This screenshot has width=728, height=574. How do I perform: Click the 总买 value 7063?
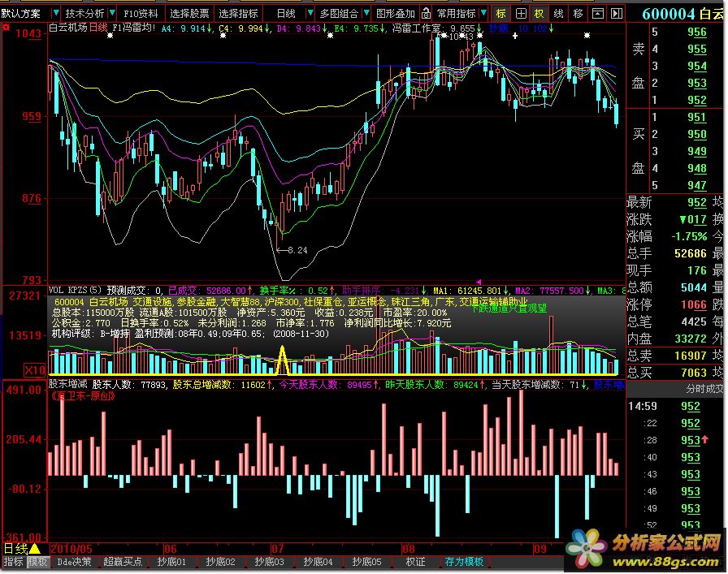[694, 373]
